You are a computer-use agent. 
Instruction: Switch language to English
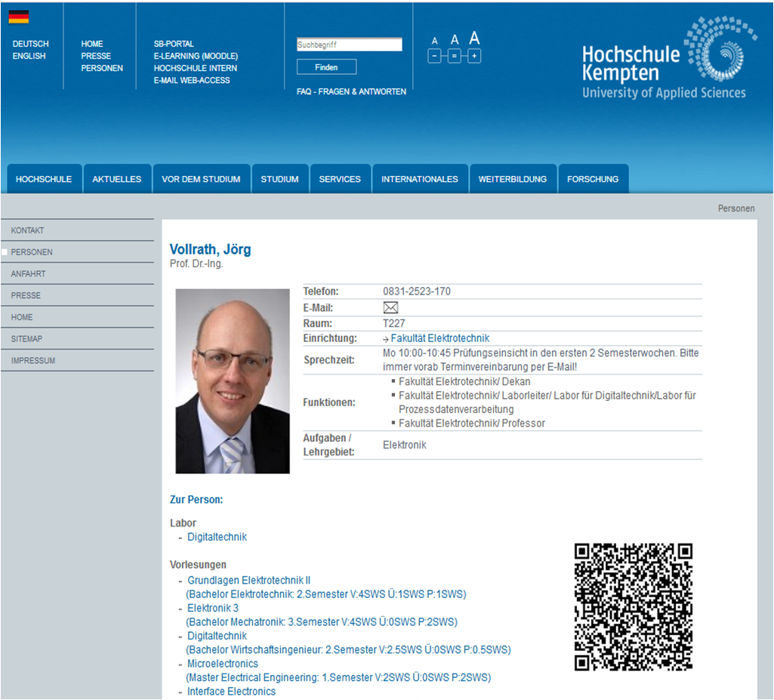[29, 56]
